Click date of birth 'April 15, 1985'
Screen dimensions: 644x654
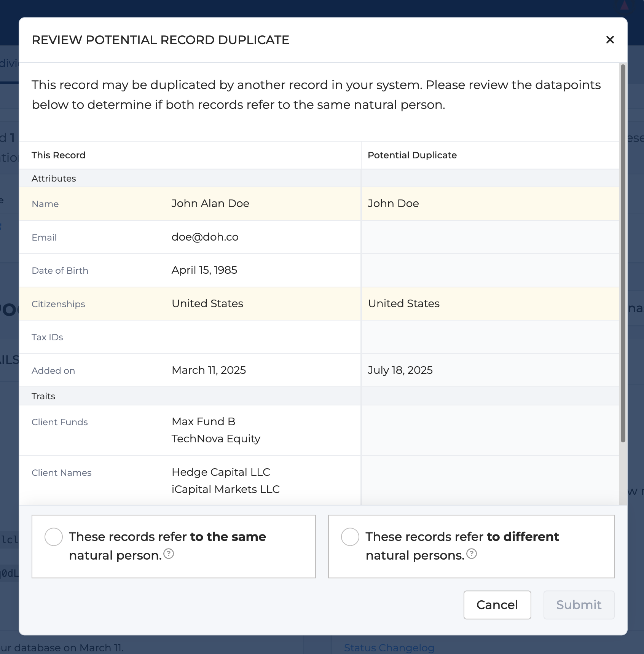tap(204, 270)
